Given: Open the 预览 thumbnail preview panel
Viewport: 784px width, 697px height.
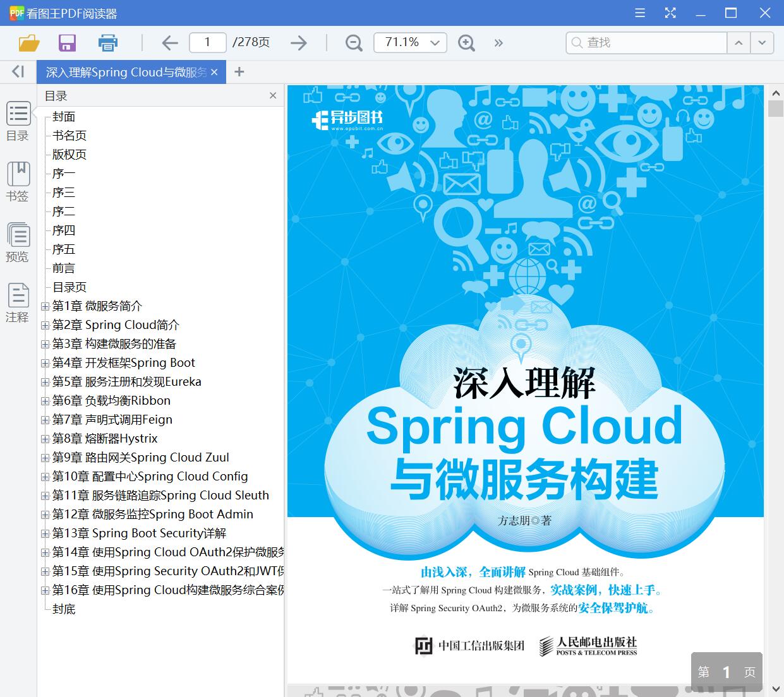Looking at the screenshot, I should [x=18, y=242].
